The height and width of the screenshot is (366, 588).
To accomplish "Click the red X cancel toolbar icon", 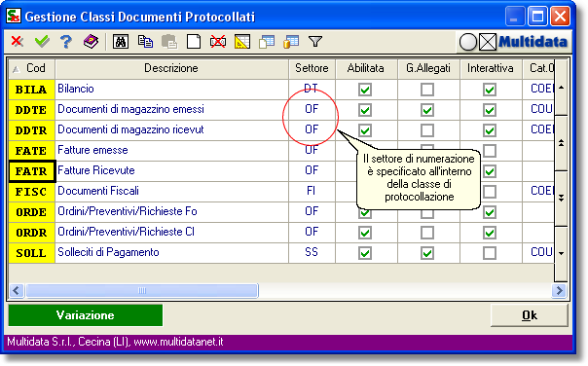I will click(x=18, y=41).
